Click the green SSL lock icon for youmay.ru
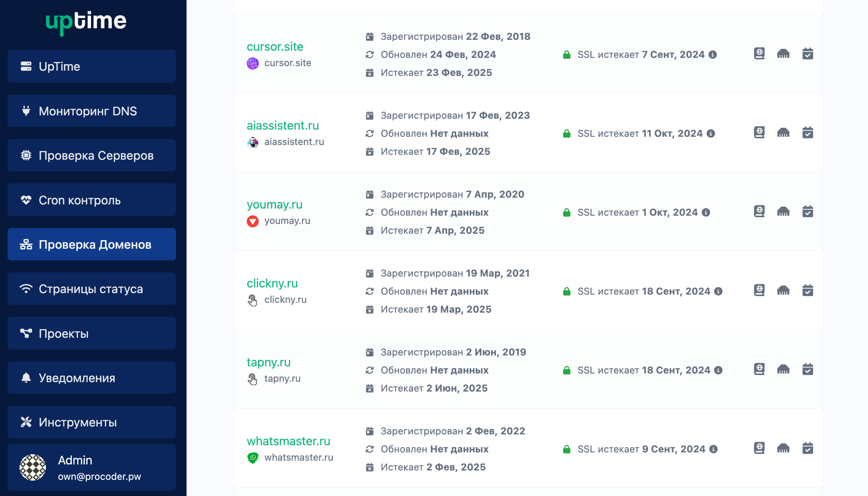The height and width of the screenshot is (496, 868). tap(567, 213)
